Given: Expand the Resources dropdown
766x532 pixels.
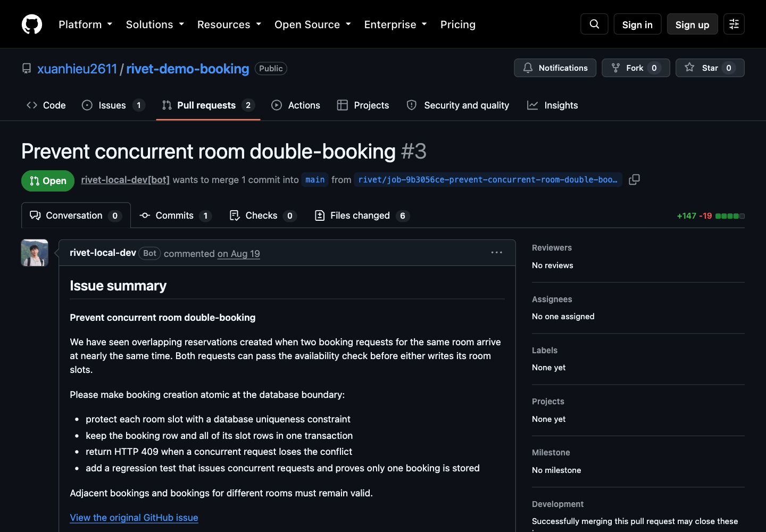Looking at the screenshot, I should point(229,24).
